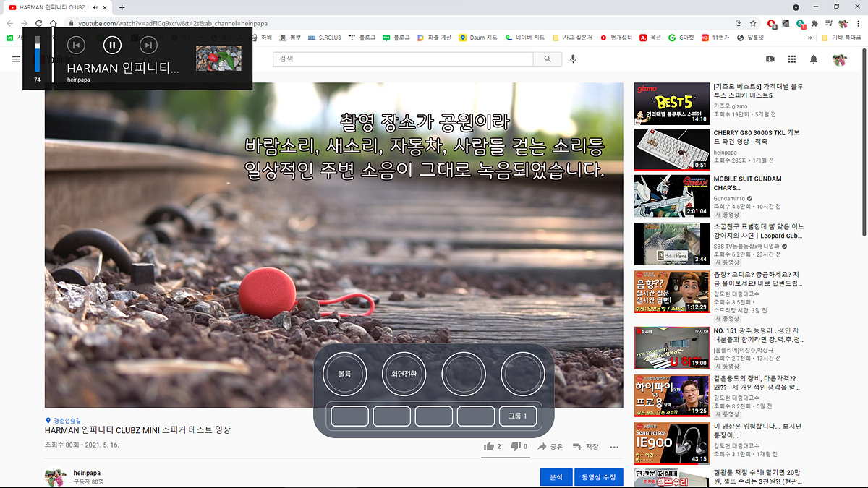Open the Leopard Cub video thumbnail
This screenshot has width=868, height=488.
tap(671, 244)
